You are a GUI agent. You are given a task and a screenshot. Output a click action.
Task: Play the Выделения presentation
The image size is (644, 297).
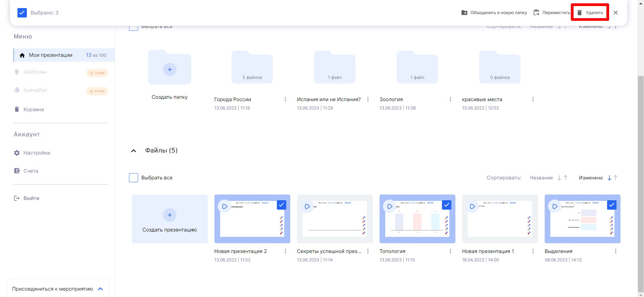555,207
